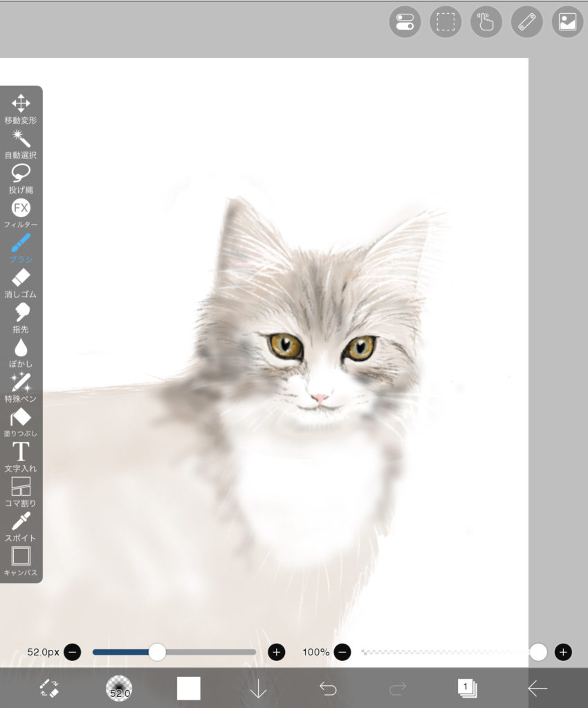Open the Eyedropper (スポイト) tool
This screenshot has width=588, height=708.
(x=21, y=526)
